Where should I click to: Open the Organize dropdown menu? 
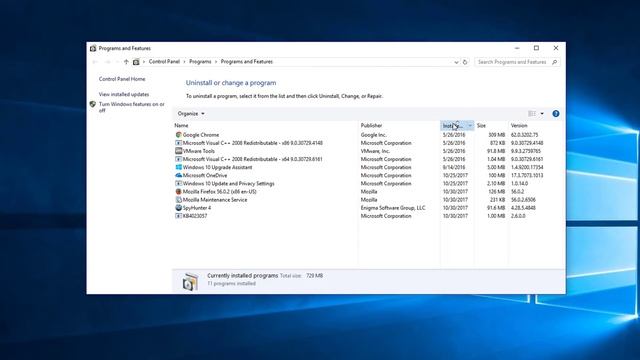pyautogui.click(x=191, y=113)
